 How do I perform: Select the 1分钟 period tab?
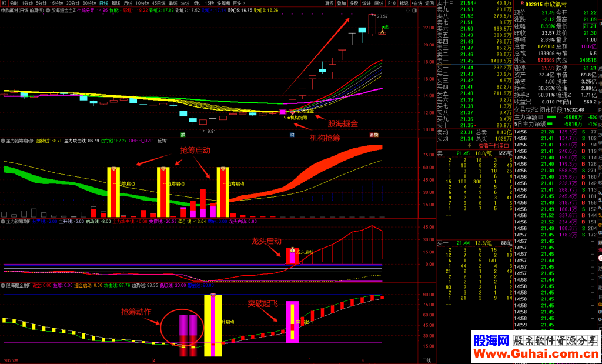click(x=27, y=3)
